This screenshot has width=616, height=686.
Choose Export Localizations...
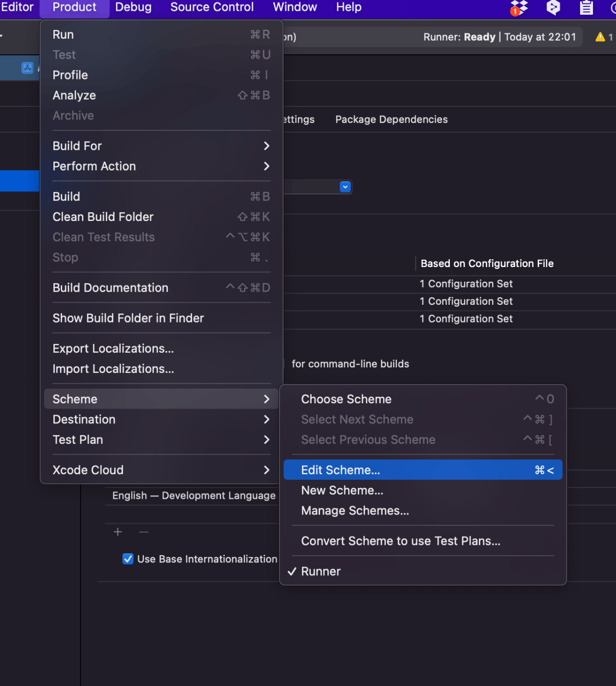(161, 348)
